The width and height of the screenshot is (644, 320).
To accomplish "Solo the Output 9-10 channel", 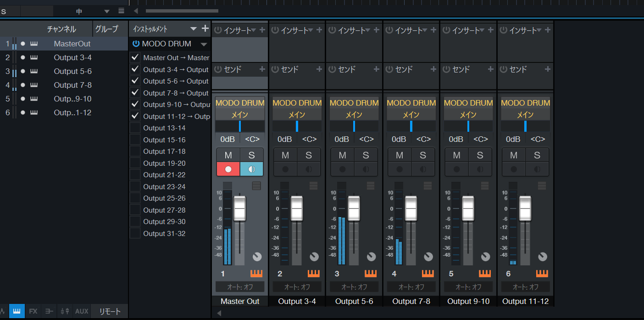I will coord(480,155).
